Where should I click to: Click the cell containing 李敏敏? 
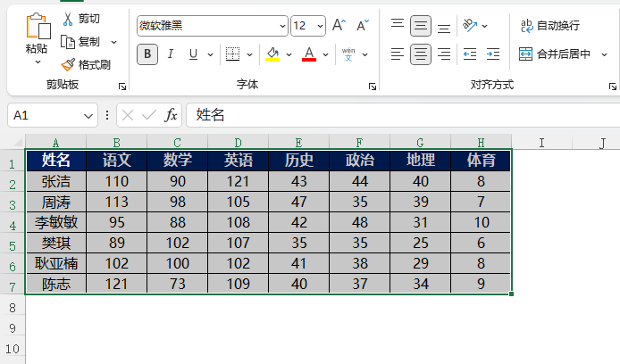pyautogui.click(x=56, y=222)
